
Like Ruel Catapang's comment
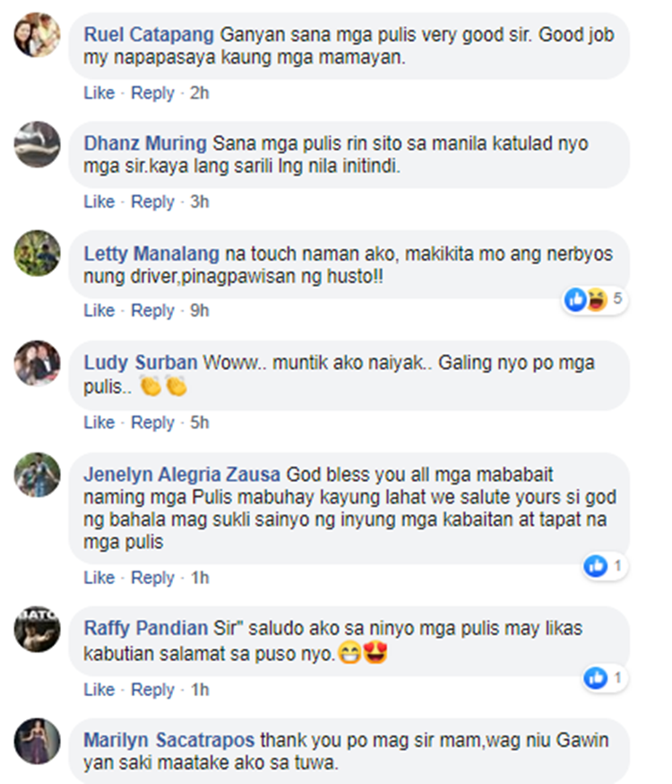point(99,93)
